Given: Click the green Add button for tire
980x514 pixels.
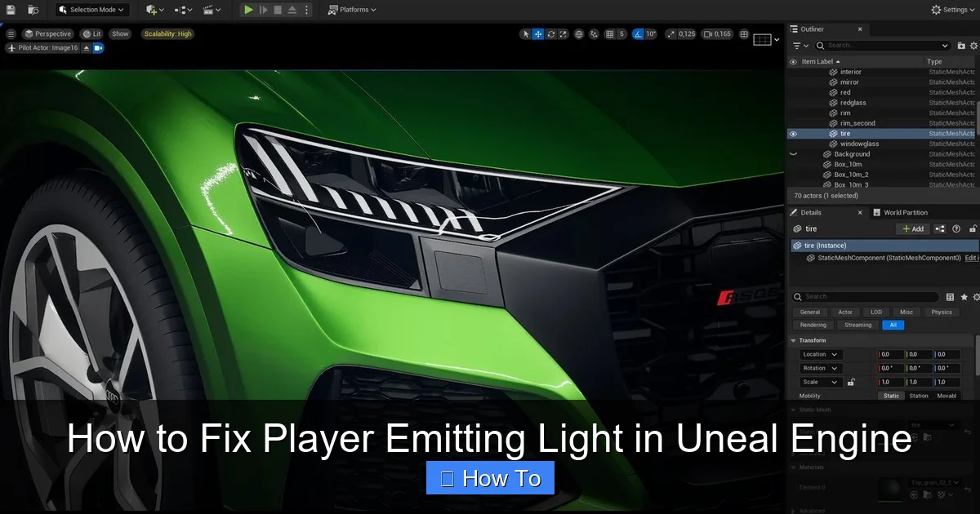Looking at the screenshot, I should click(x=912, y=228).
